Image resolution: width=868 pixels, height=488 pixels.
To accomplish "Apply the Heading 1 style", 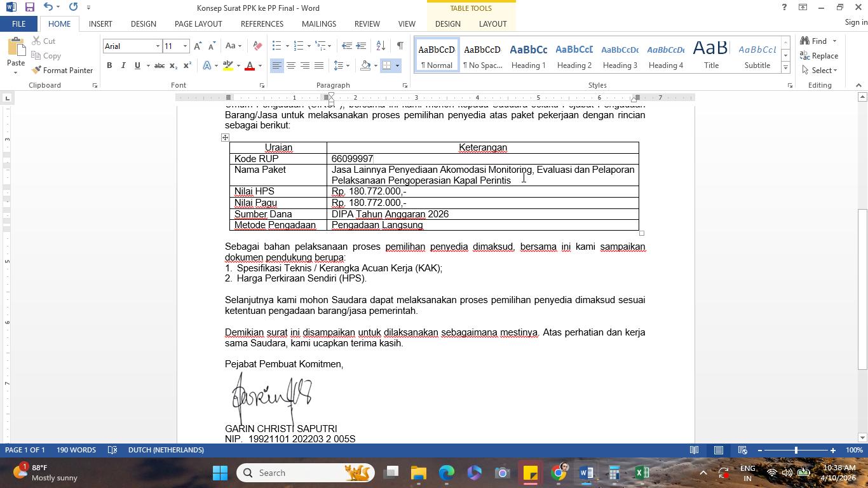I will (x=529, y=55).
